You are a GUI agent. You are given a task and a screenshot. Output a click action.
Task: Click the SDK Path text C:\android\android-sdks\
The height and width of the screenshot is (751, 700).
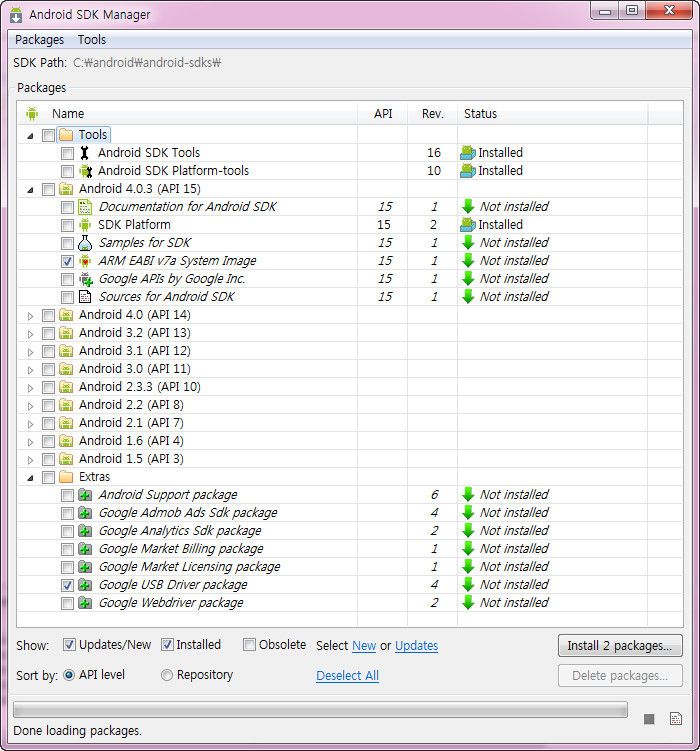[x=147, y=63]
